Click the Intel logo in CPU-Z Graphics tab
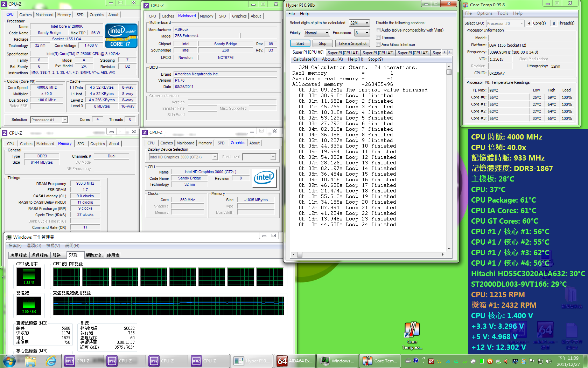588x368 pixels. [265, 178]
